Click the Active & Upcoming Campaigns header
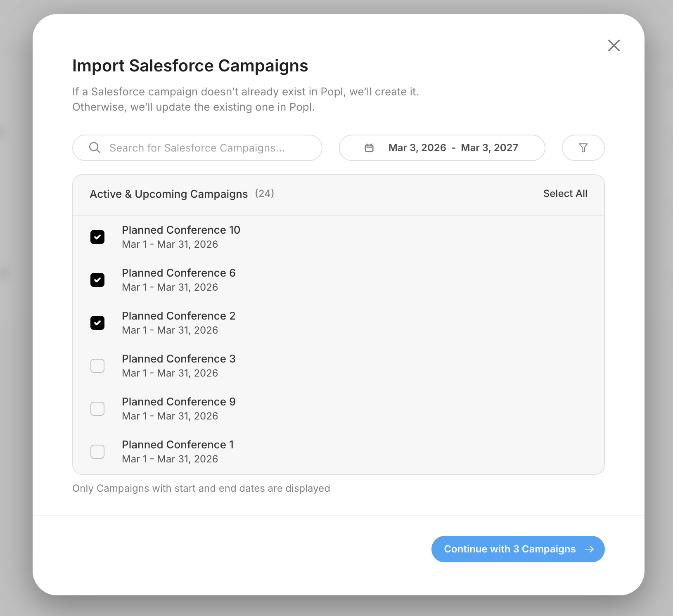Viewport: 673px width, 616px height. 168,194
